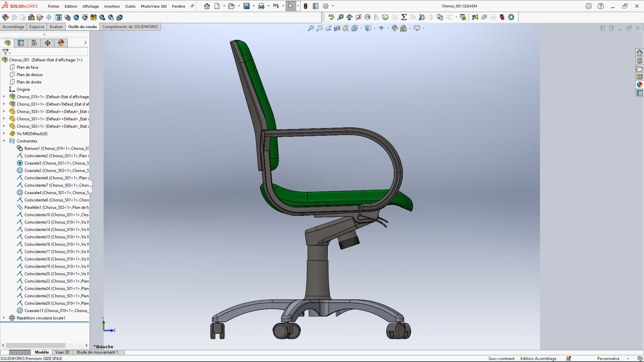Switch to the Evaluer tab
The width and height of the screenshot is (644, 362).
tap(56, 27)
